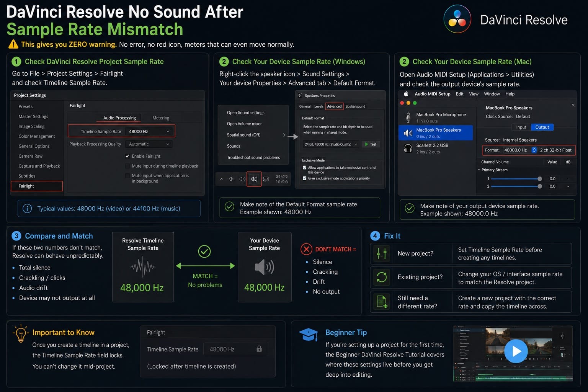
Task: Click the lock icon on Timeline Sample Rate field
Action: (x=259, y=349)
